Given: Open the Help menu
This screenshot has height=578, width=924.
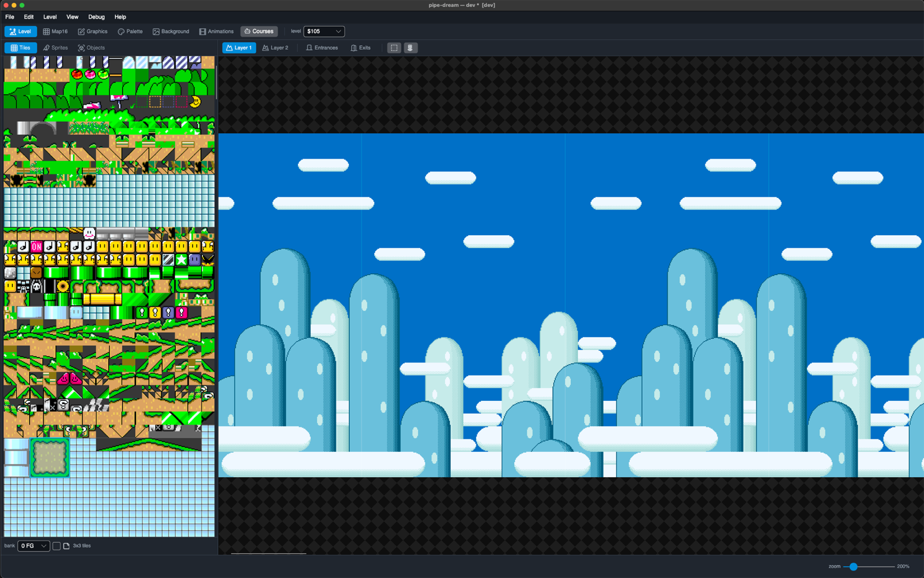Looking at the screenshot, I should point(120,17).
